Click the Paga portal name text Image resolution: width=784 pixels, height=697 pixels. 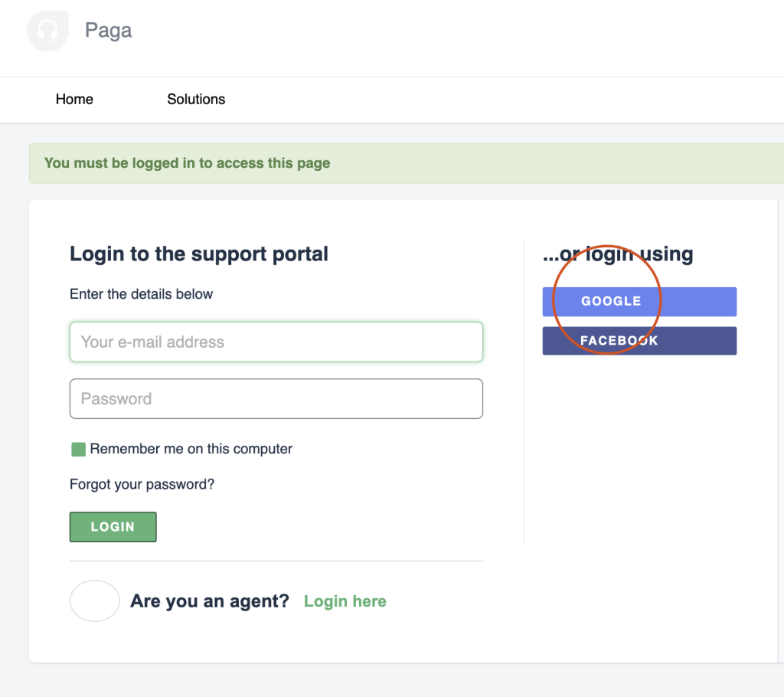click(108, 31)
